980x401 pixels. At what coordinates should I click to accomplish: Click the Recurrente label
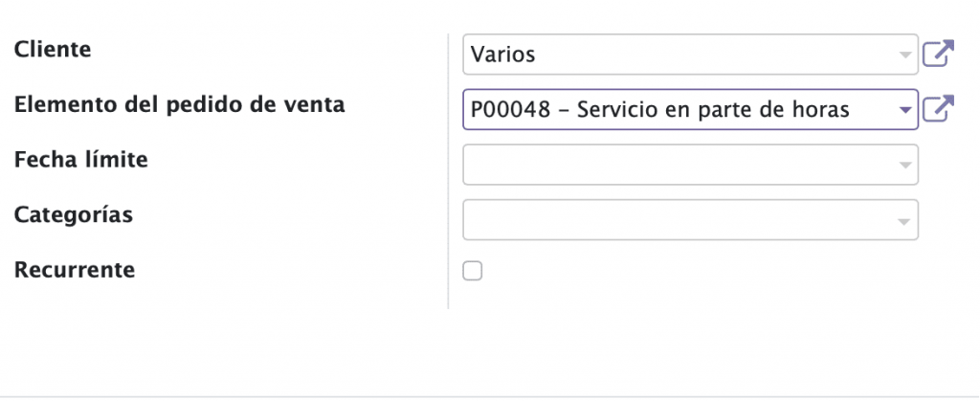click(x=75, y=270)
